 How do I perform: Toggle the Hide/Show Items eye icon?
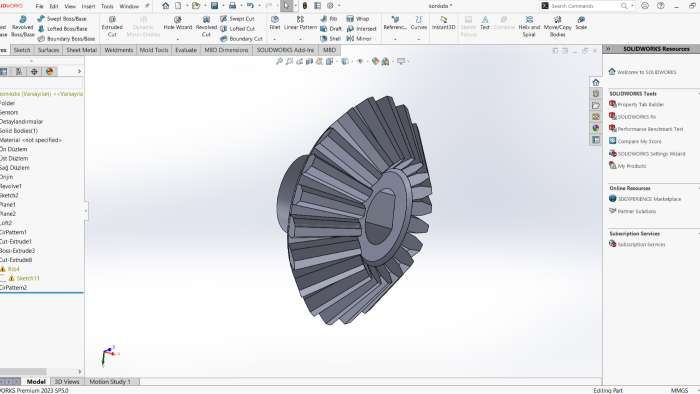360,62
